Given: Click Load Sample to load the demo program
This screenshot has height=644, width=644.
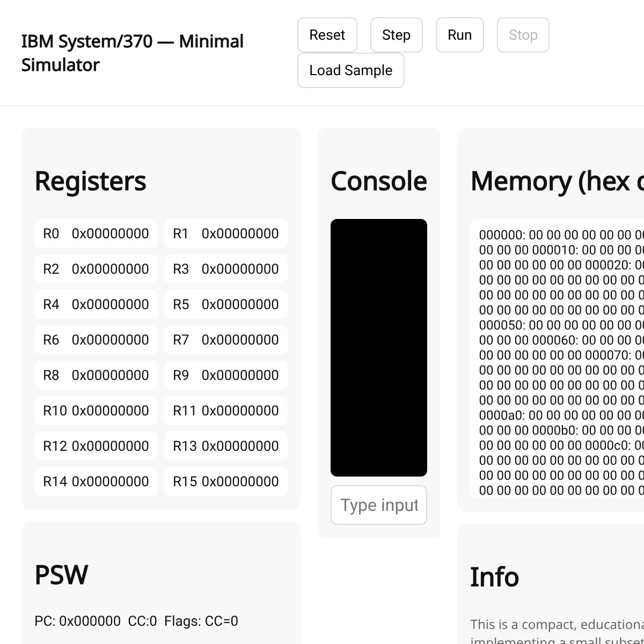Looking at the screenshot, I should pos(350,70).
